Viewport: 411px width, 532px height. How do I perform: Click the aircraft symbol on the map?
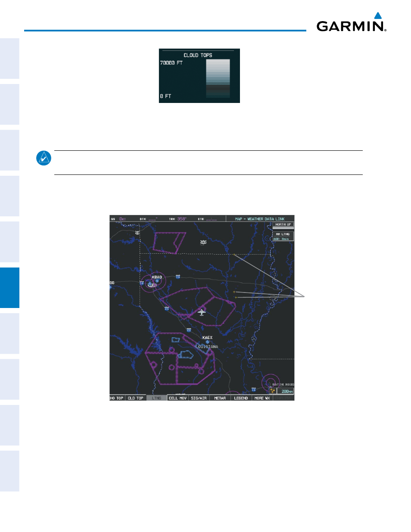(202, 312)
